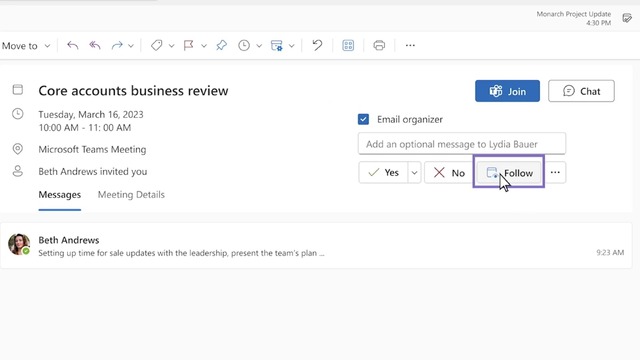
Task: Uncheck the Email organizer checkbox
Action: point(363,119)
